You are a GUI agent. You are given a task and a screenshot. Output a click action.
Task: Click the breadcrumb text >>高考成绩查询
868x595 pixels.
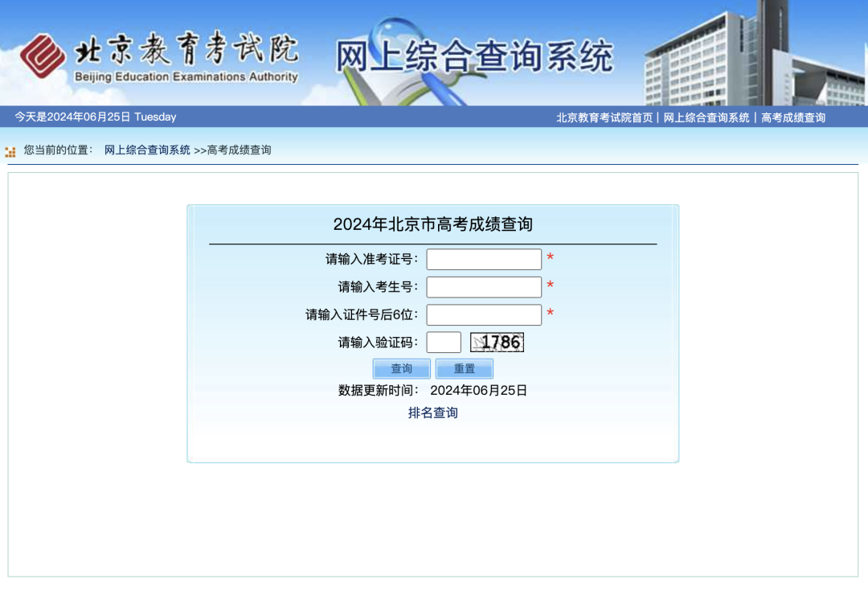[x=232, y=150]
